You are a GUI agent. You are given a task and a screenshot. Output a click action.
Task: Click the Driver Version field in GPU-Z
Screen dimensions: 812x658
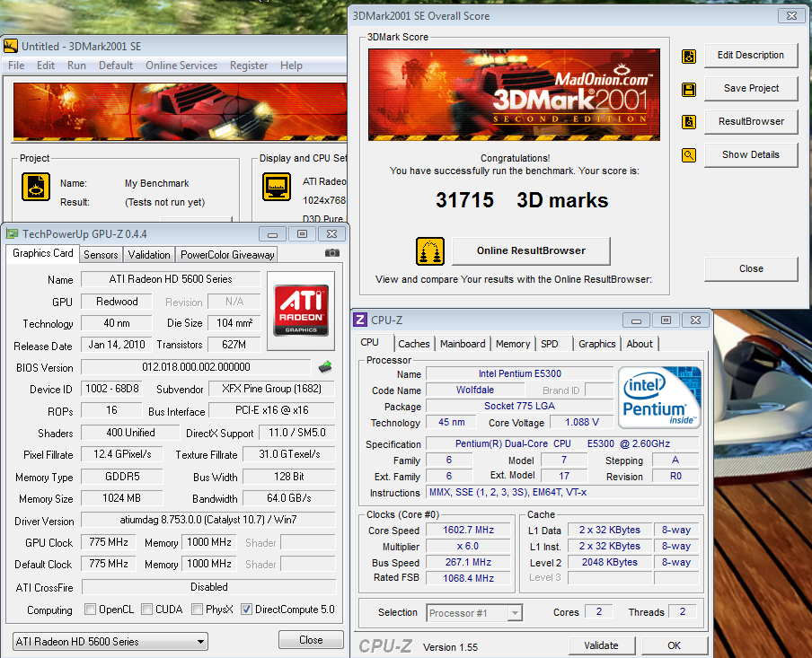(208, 520)
